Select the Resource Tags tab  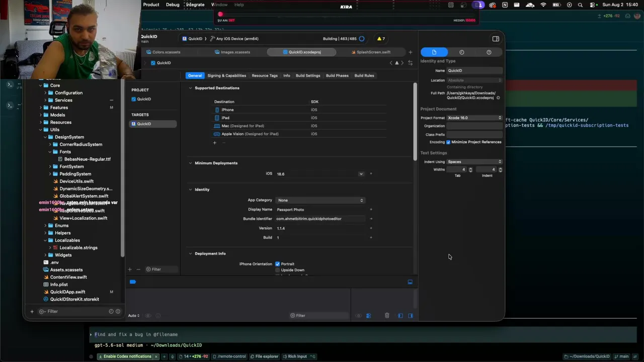coord(265,76)
